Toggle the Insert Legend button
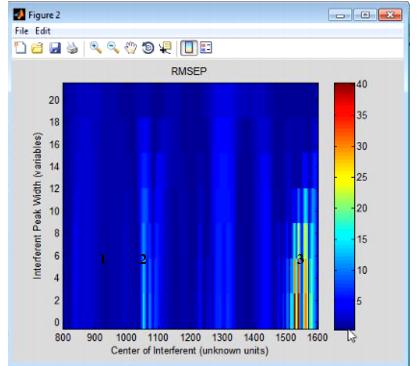This screenshot has height=366, width=418. coord(206,48)
